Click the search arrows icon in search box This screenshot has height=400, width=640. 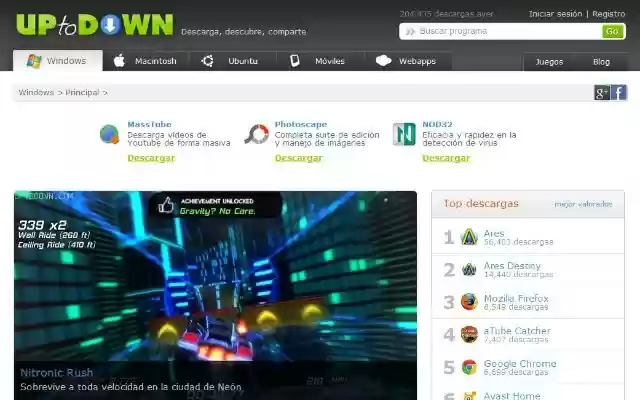pos(410,31)
